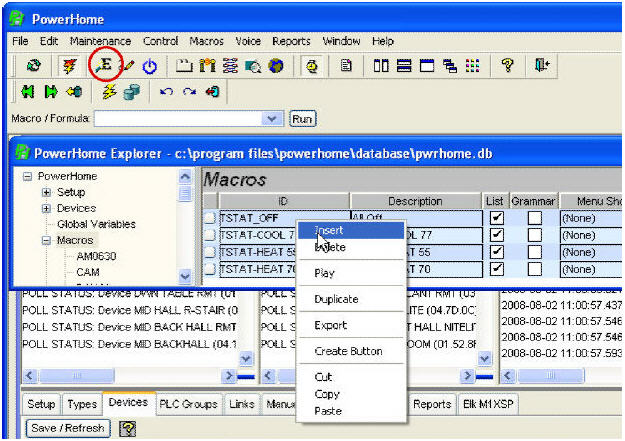Cascade windows with the overlapping windows icon
Viewport: 625px width, 441px height.
(450, 65)
